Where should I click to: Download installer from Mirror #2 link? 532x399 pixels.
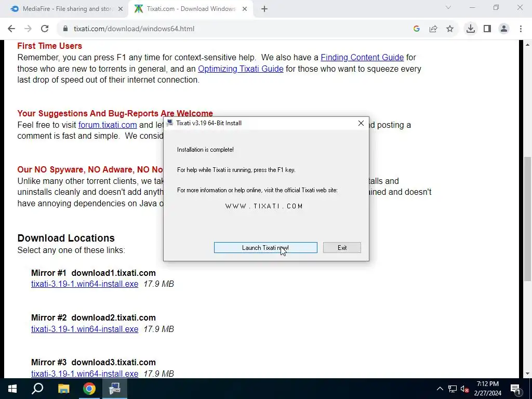pos(85,329)
